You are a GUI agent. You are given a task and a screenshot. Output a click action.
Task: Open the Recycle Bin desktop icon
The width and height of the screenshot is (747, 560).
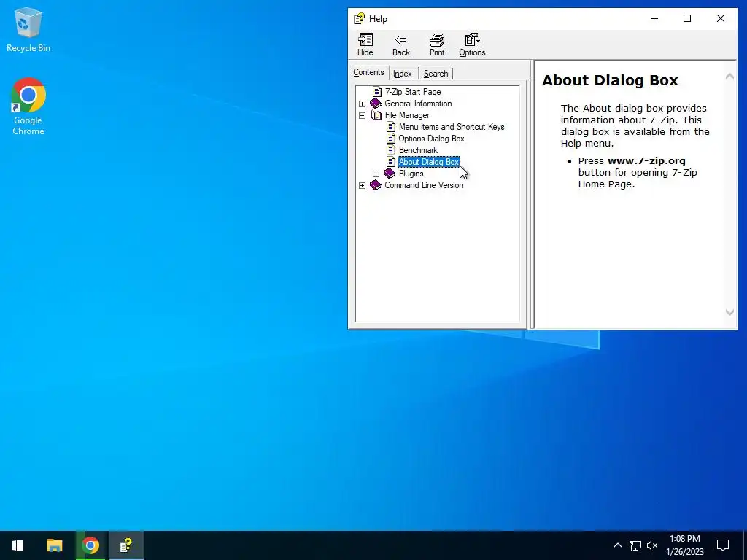click(x=28, y=29)
